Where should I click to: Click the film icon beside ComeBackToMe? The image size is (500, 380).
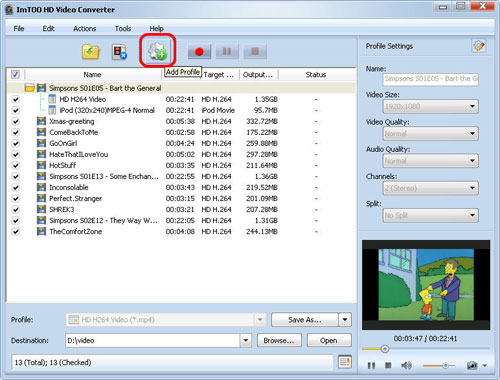(41, 132)
